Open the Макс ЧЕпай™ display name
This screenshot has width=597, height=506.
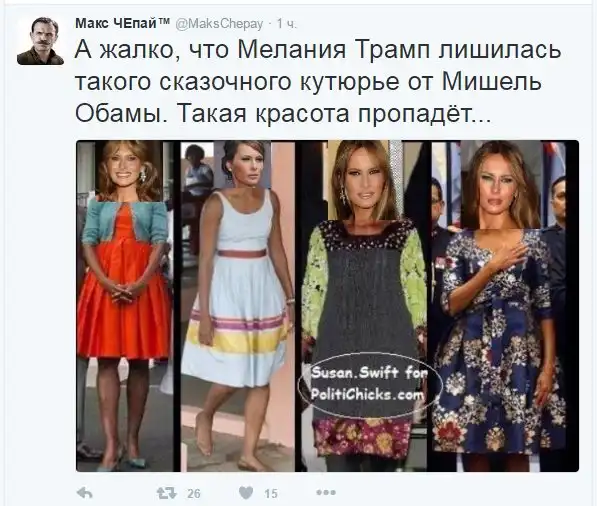123,24
